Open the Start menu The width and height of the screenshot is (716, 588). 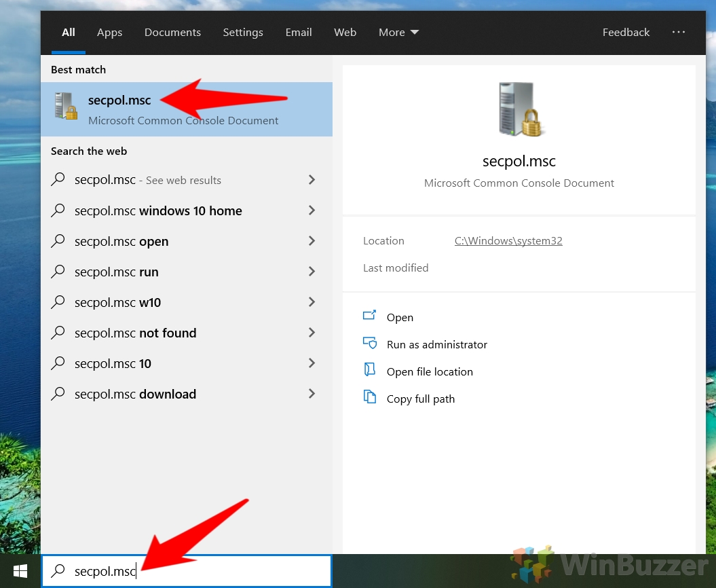pyautogui.click(x=20, y=570)
